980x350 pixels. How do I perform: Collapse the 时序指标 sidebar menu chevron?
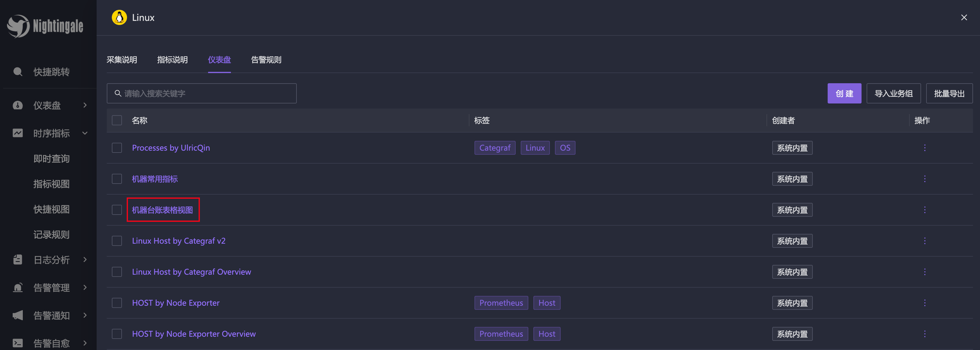(x=85, y=133)
